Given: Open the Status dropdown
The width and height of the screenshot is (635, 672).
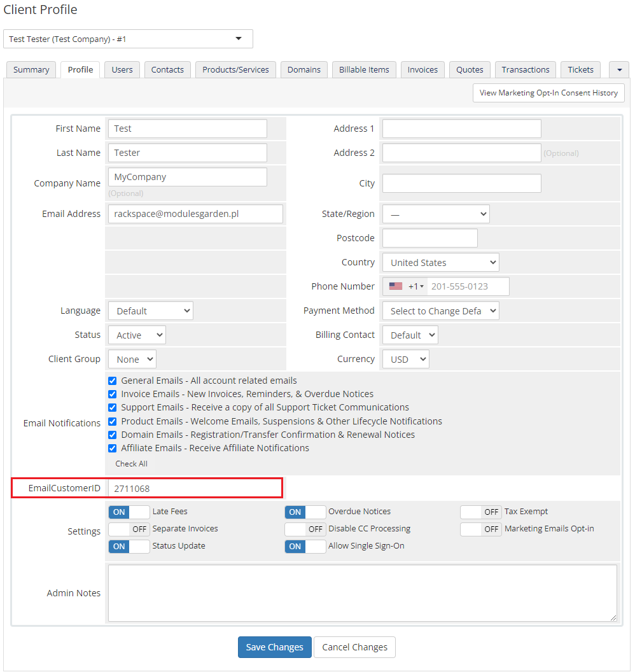Looking at the screenshot, I should click(x=137, y=335).
